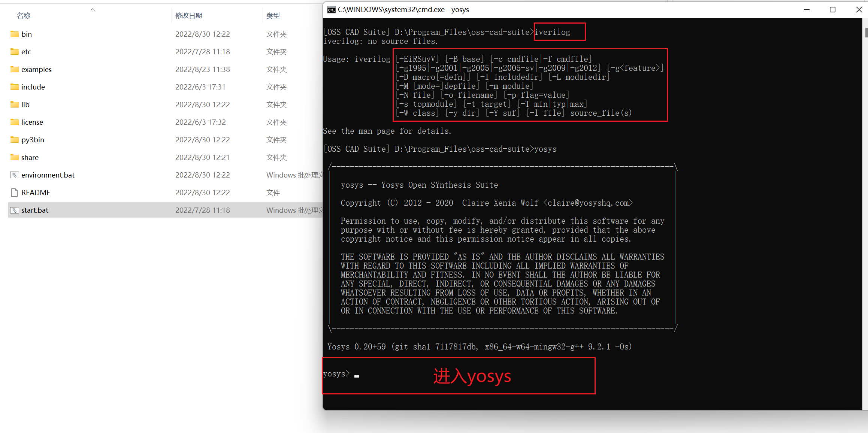
Task: Click date '2022/8/23 11:38' in examples row
Action: (203, 69)
